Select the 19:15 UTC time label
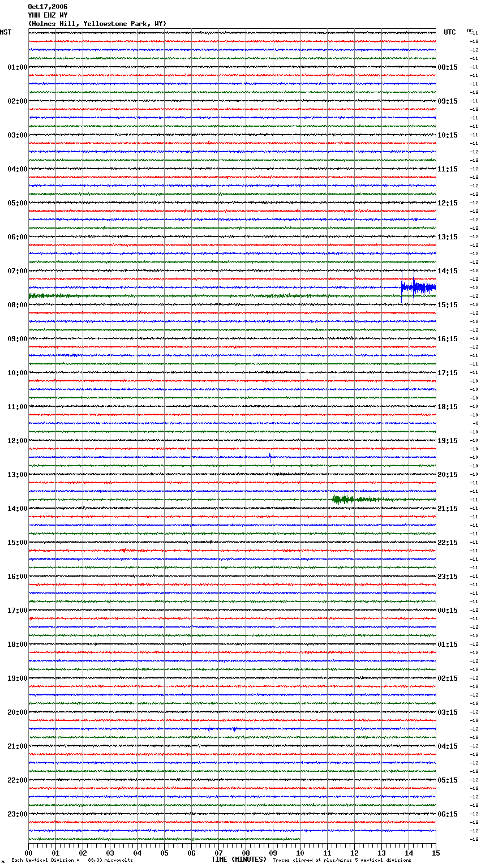Viewport: 481px width, 868px height. point(448,441)
